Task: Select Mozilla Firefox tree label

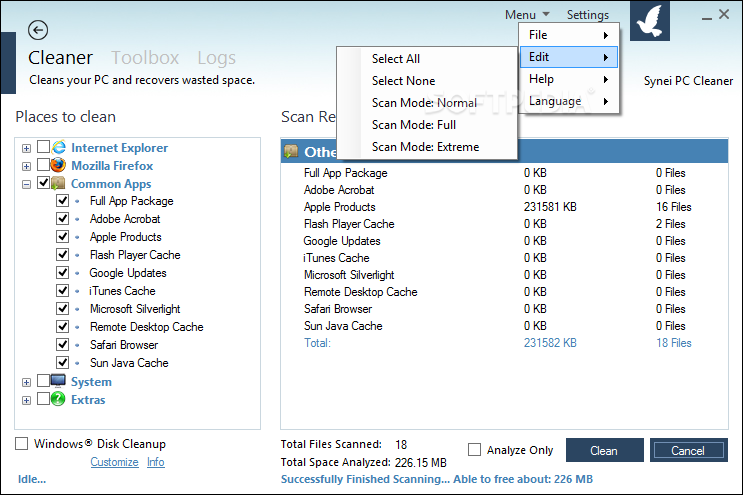Action: pyautogui.click(x=112, y=166)
